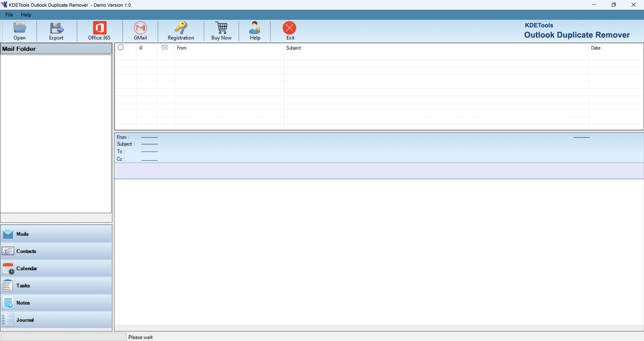Select the Journal section

coord(56,320)
